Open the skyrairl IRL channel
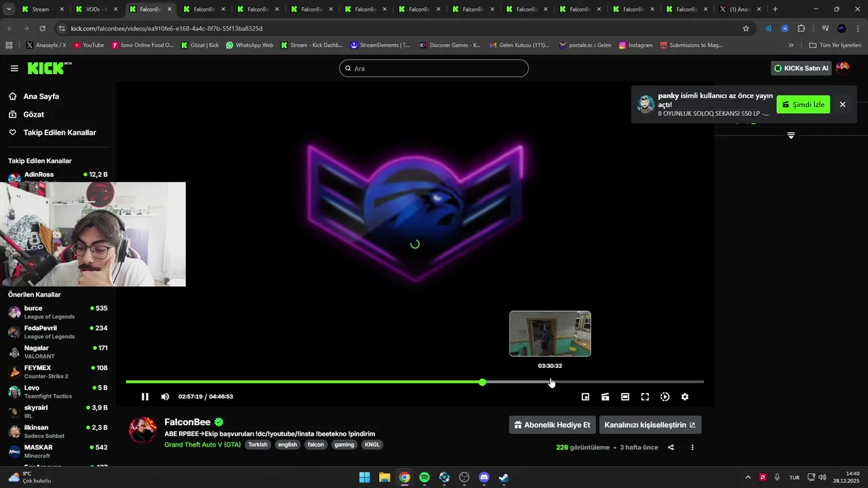The image size is (868, 488). click(x=58, y=411)
